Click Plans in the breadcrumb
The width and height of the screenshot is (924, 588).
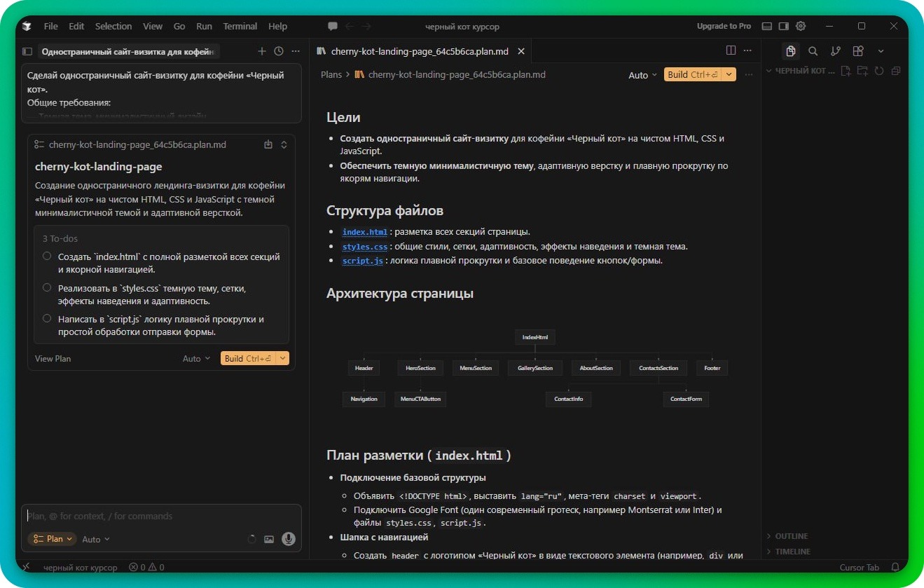[x=331, y=74]
